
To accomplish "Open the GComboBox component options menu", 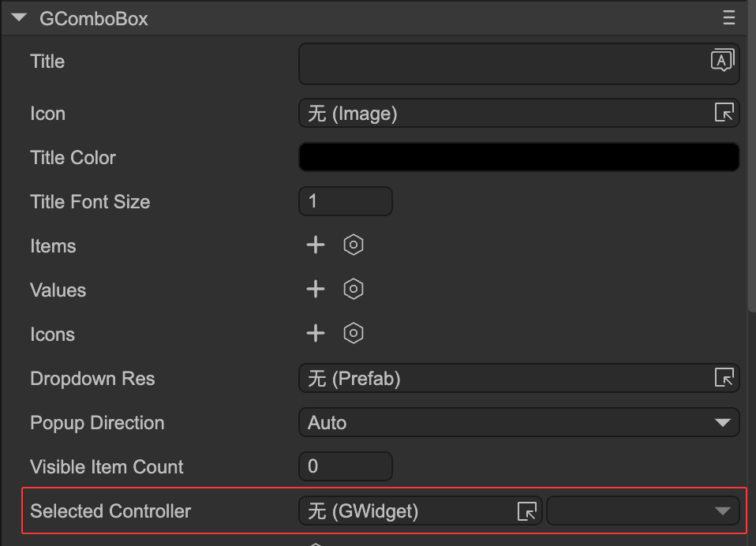I will [x=728, y=18].
